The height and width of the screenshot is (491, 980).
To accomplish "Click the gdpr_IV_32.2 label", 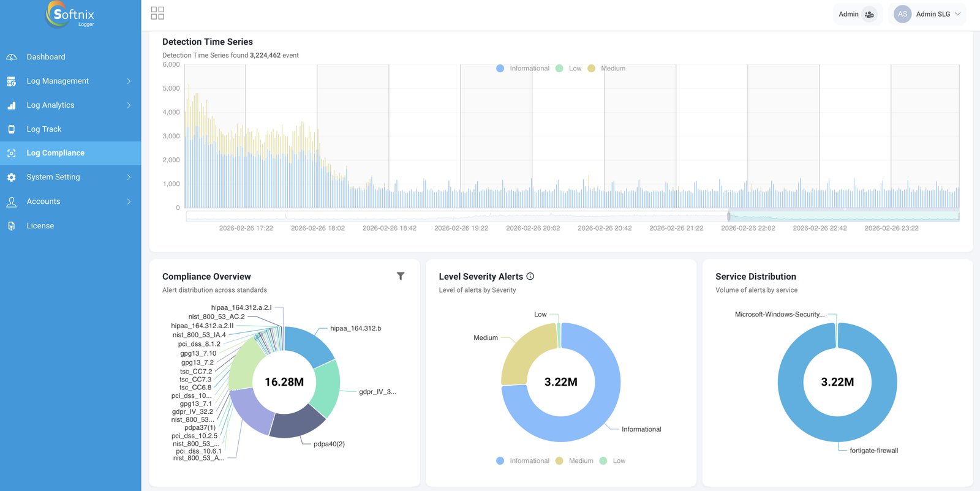I will pyautogui.click(x=192, y=412).
